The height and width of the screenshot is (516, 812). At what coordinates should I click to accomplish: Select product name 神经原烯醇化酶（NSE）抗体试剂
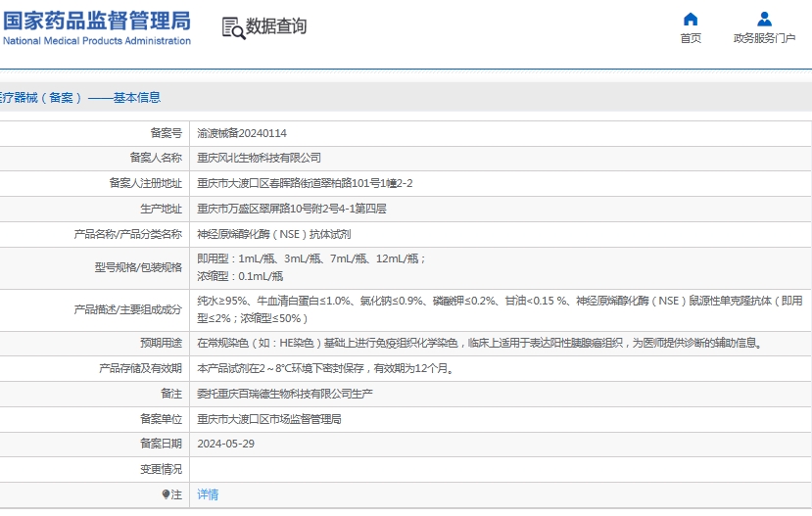pos(274,234)
